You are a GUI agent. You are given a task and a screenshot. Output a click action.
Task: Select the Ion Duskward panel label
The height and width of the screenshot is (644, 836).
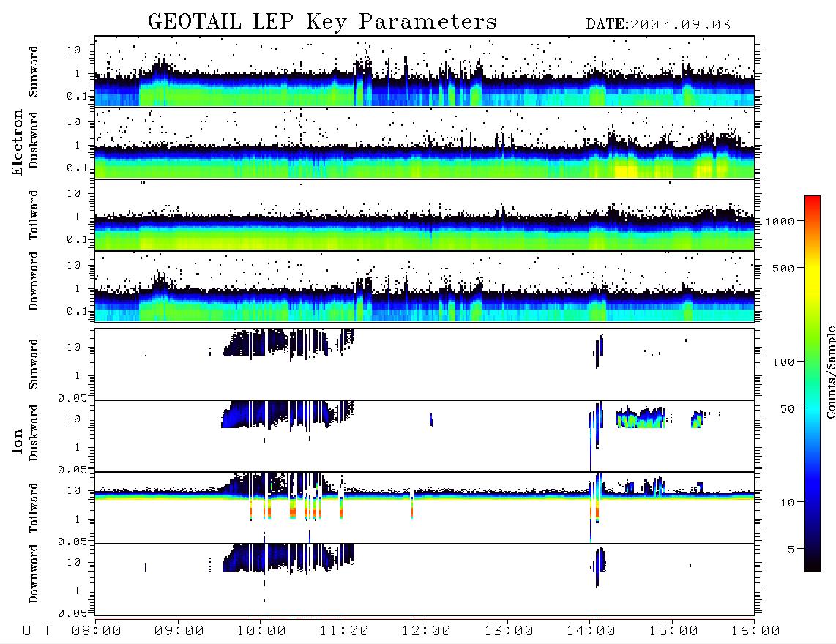[x=33, y=433]
